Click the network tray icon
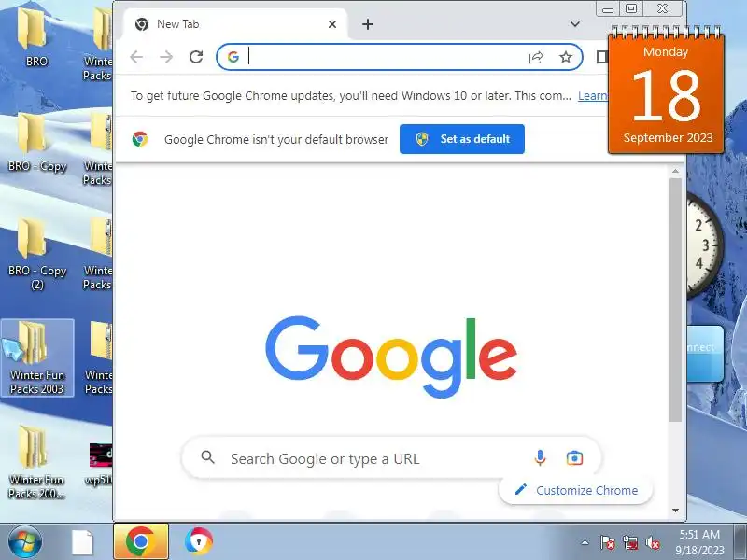 631,542
